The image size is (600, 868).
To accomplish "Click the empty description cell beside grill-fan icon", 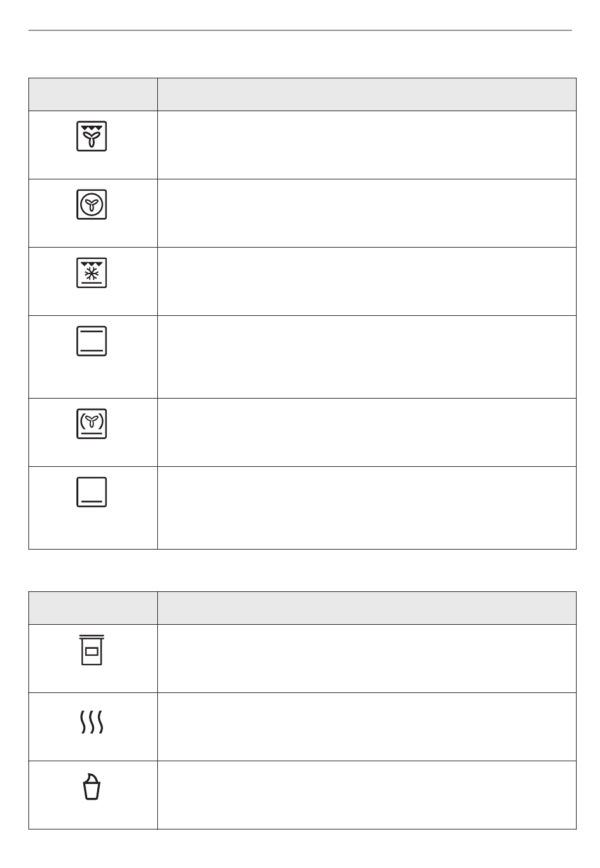I will [367, 145].
